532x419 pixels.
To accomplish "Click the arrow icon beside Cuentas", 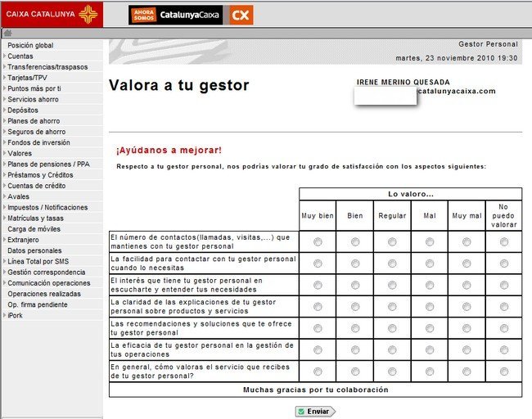I will [4, 56].
